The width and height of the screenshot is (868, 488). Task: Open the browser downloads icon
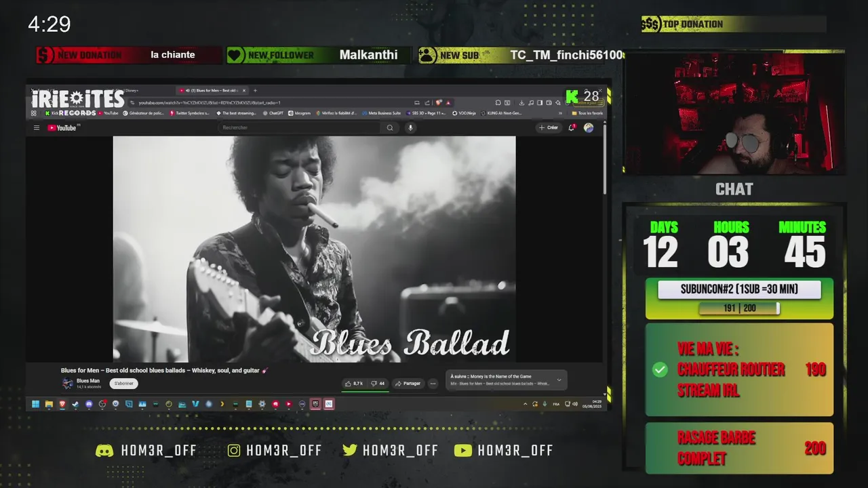tap(521, 102)
